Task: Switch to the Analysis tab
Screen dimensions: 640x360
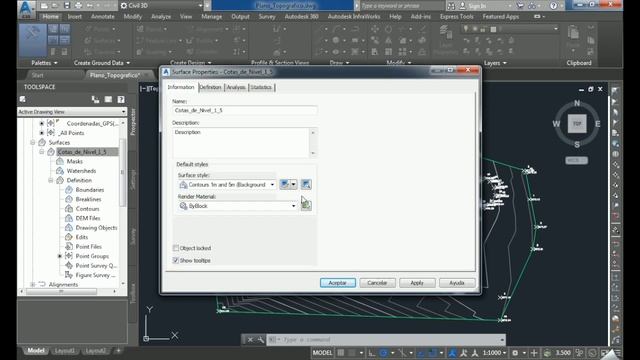Action: [x=236, y=87]
